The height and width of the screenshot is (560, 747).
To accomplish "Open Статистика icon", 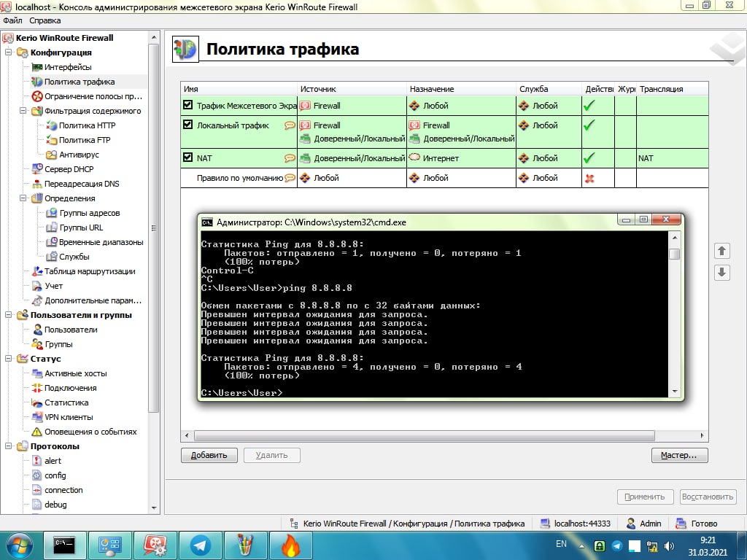I will 36,402.
